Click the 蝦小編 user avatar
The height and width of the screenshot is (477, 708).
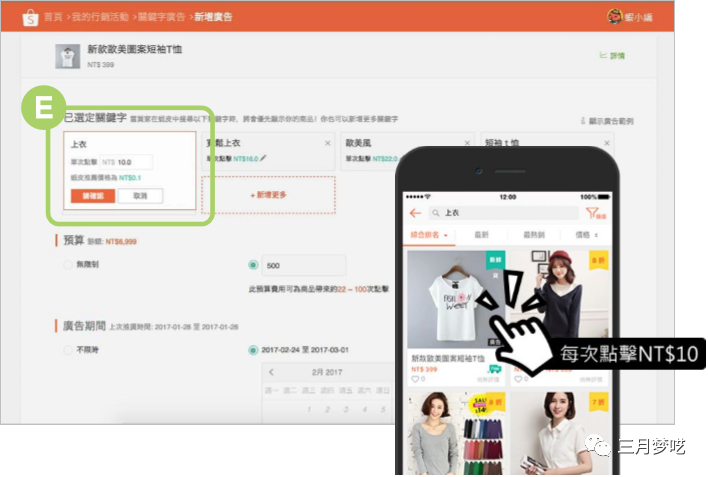click(615, 17)
